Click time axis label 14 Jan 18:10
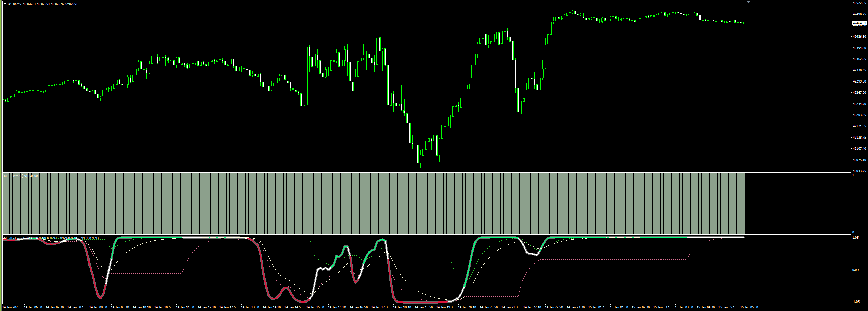 pos(402,307)
